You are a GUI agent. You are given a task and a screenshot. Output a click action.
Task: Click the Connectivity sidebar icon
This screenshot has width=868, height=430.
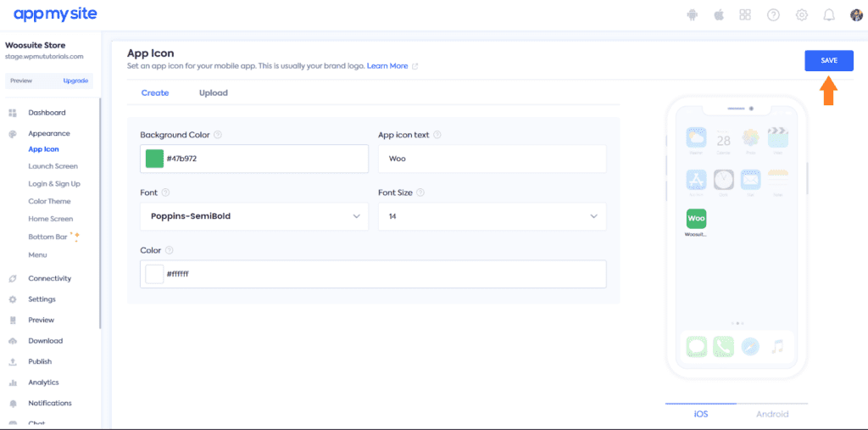pyautogui.click(x=13, y=279)
